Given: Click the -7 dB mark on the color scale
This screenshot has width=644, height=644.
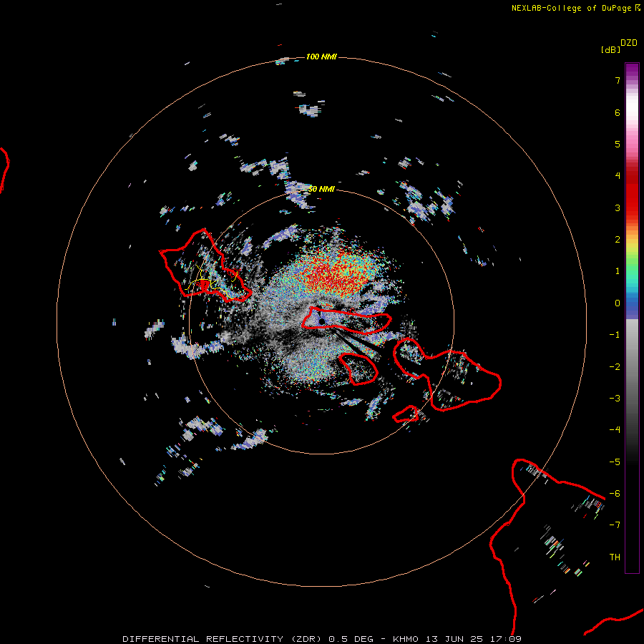Looking at the screenshot, I should click(615, 525).
